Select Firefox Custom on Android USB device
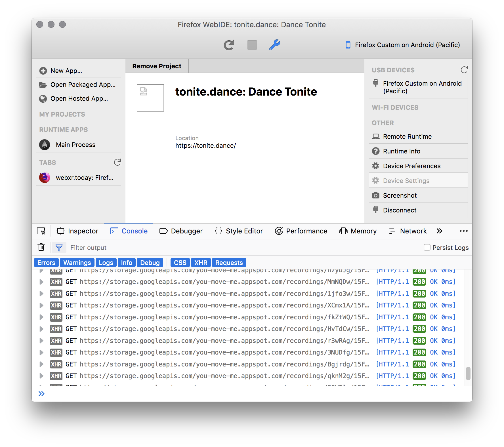 (418, 87)
